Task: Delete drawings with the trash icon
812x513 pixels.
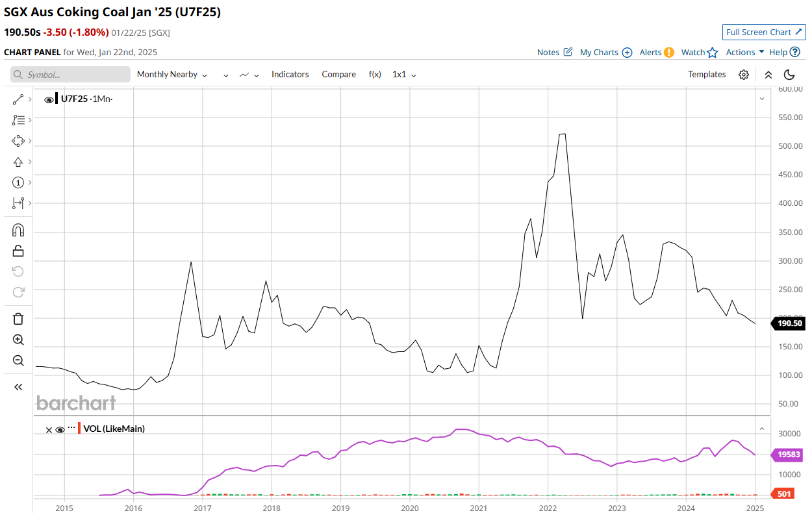Action: [18, 318]
